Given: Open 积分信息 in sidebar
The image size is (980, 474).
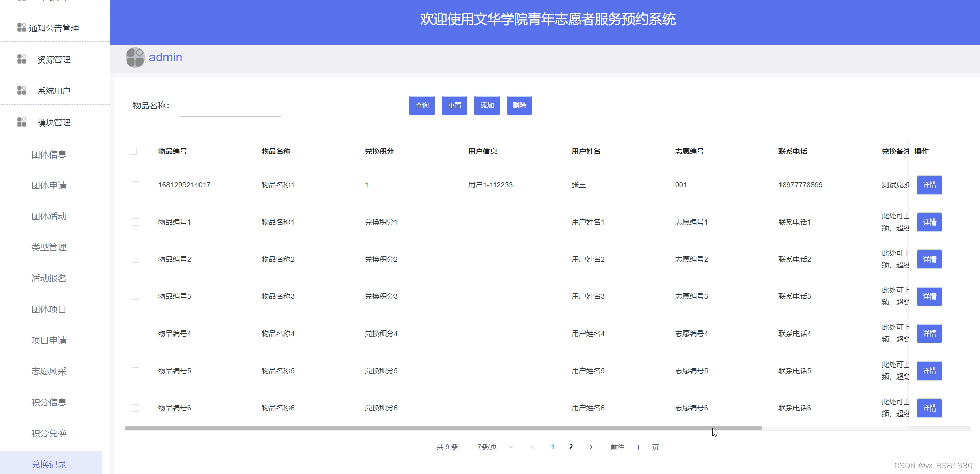Looking at the screenshot, I should (x=49, y=402).
